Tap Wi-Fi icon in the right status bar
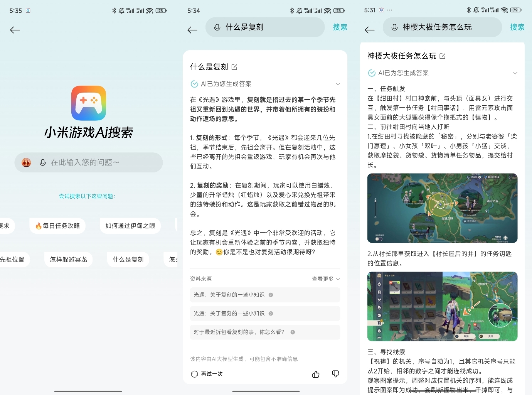This screenshot has height=395, width=532. pyautogui.click(x=504, y=10)
